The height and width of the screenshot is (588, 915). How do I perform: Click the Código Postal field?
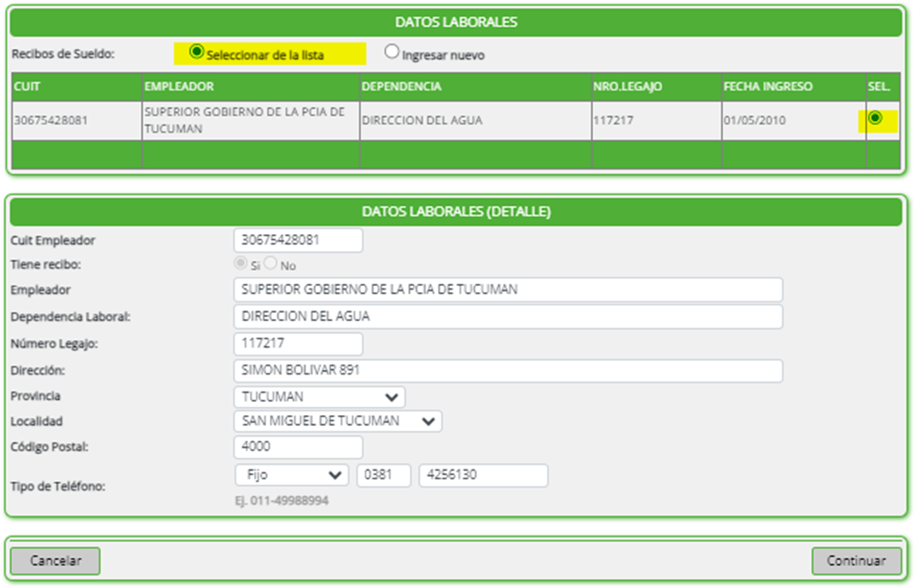pyautogui.click(x=298, y=447)
